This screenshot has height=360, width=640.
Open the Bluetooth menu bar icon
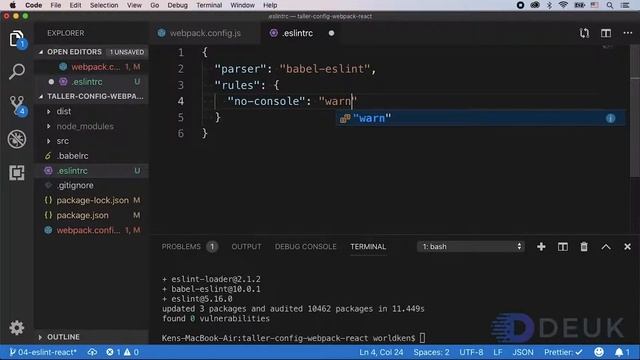(x=549, y=5)
